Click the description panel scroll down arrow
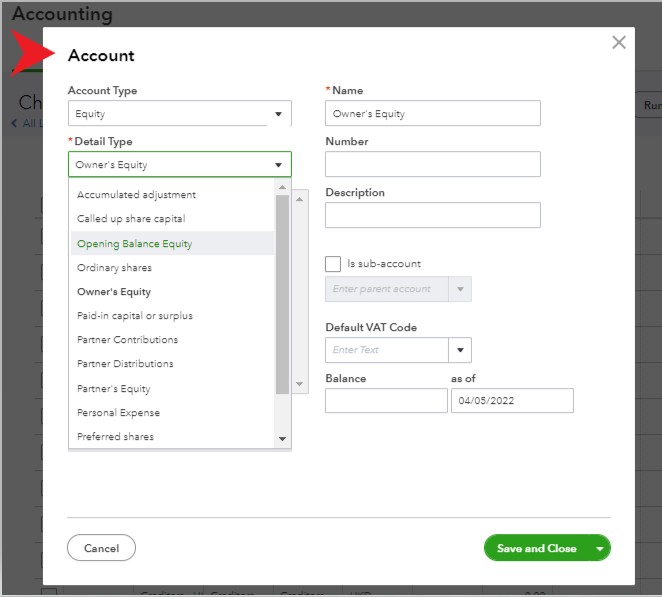 (x=299, y=384)
